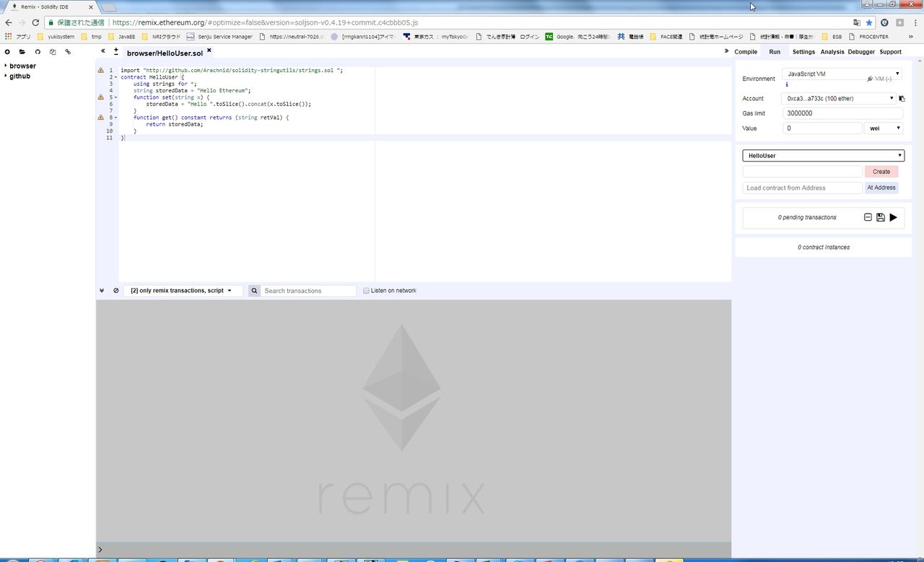
Task: Click the Search transactions field
Action: click(308, 291)
